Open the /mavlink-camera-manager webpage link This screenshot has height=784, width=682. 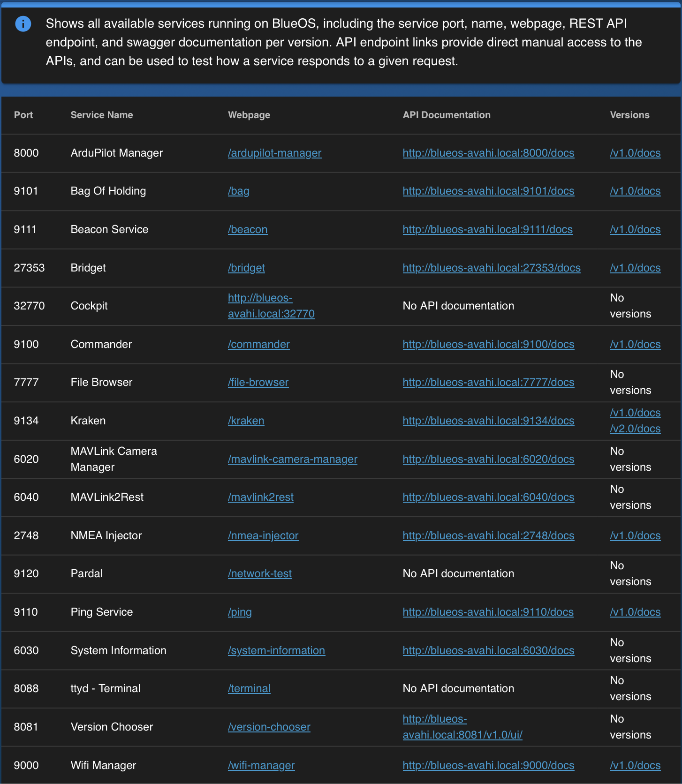[x=292, y=459]
